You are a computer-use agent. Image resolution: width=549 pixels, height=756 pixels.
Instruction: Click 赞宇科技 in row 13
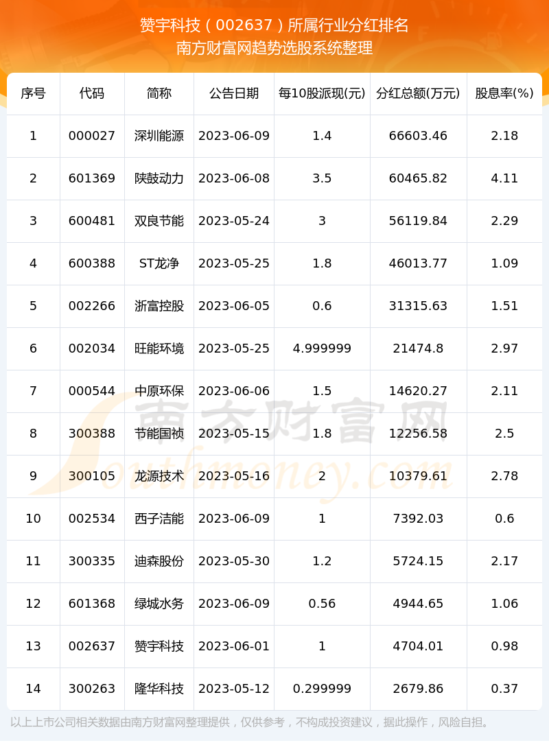pos(159,646)
